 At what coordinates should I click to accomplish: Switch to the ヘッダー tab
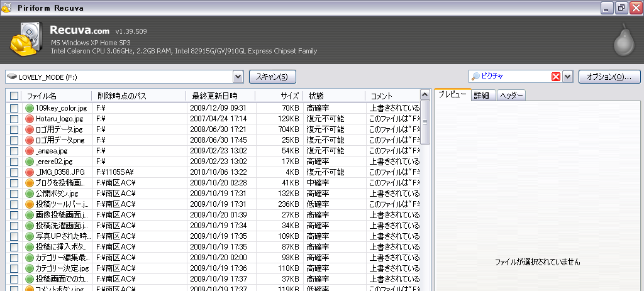tap(511, 96)
